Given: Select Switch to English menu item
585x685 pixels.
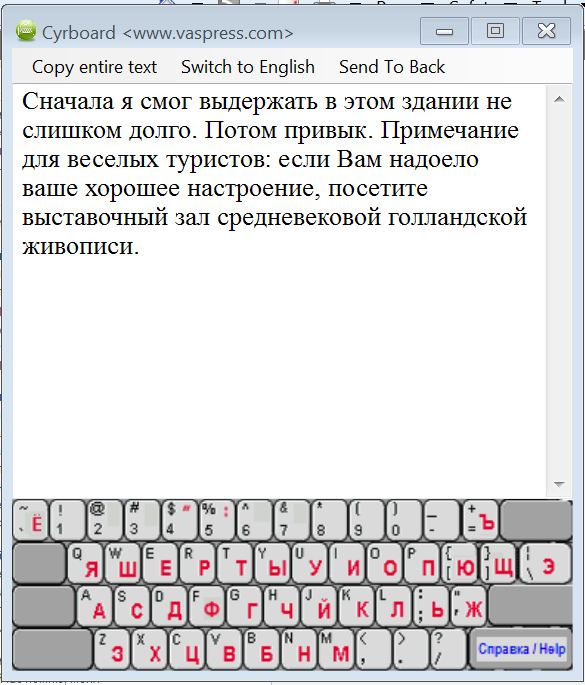Looking at the screenshot, I should click(x=248, y=67).
